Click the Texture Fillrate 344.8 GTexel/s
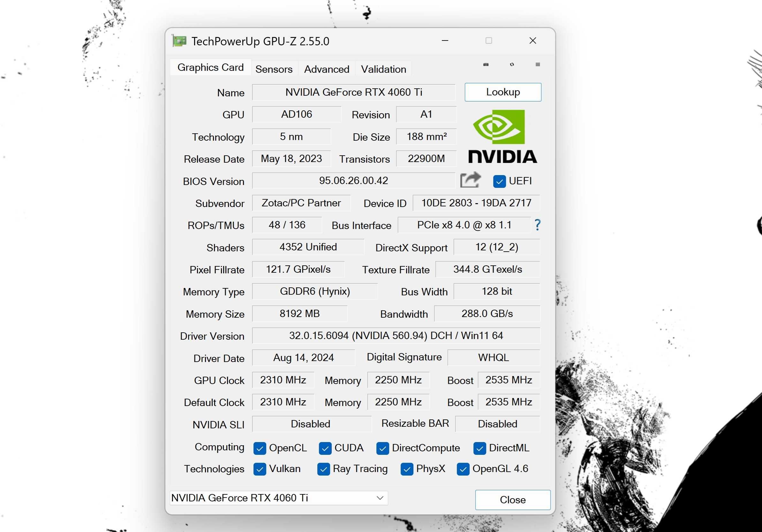 (487, 269)
